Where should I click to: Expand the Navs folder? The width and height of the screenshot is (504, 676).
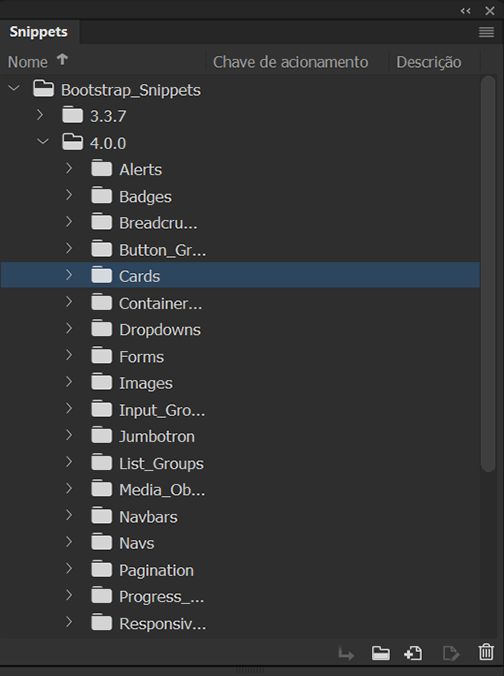pos(69,542)
